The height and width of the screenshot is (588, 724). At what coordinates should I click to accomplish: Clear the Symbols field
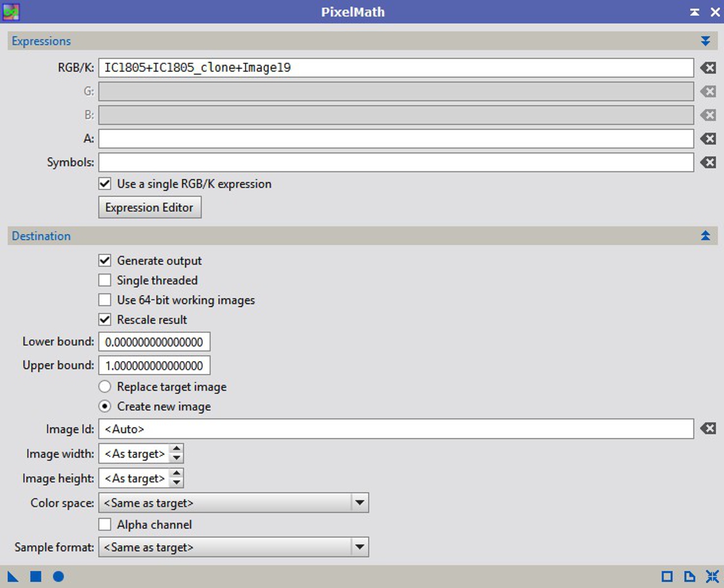point(708,162)
